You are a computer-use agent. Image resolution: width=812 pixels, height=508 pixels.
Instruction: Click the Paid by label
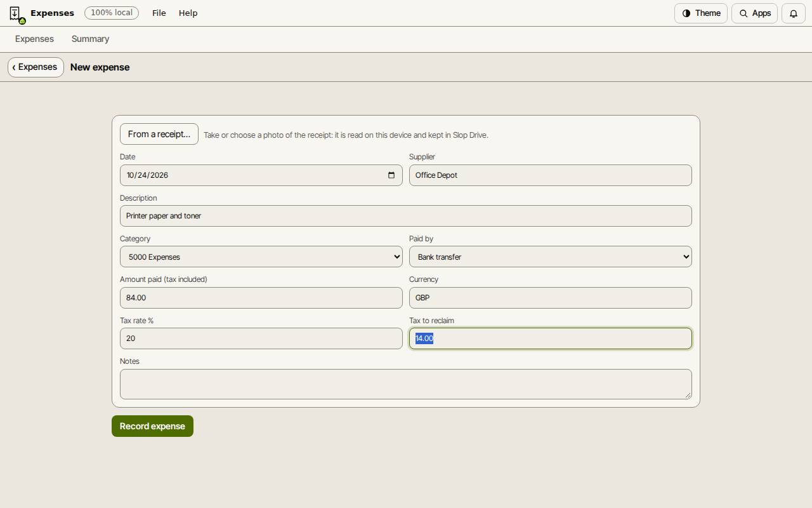421,239
